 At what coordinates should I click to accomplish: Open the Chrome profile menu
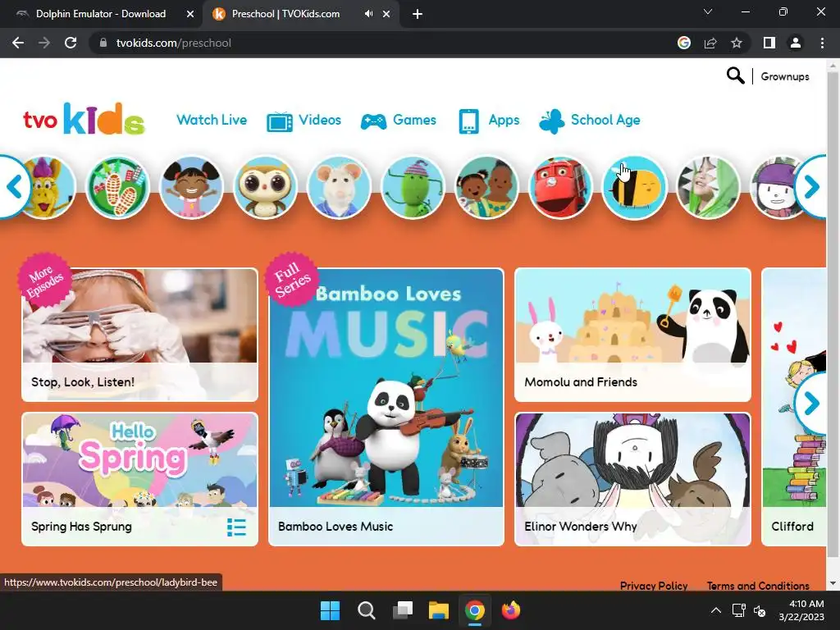click(x=796, y=43)
